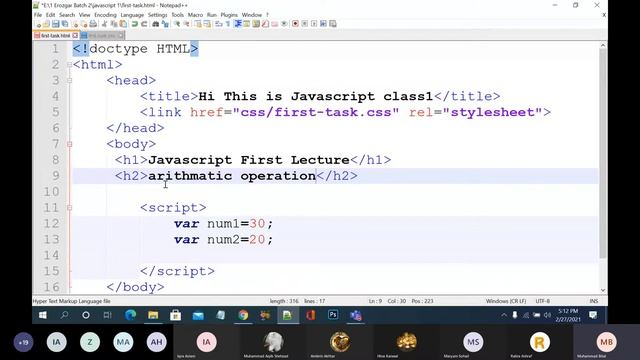Screen dimensions: 640x360
Task: Close the first-task.html tab
Action: click(x=75, y=36)
